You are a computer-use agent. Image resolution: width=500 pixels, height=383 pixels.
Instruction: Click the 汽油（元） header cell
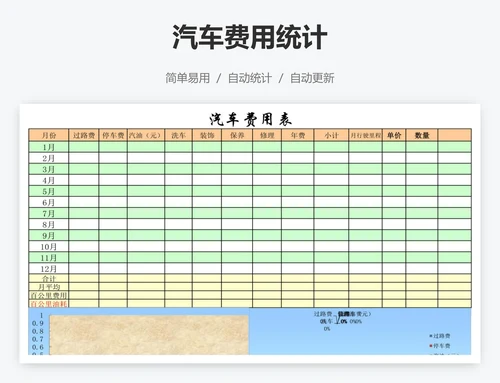146,135
